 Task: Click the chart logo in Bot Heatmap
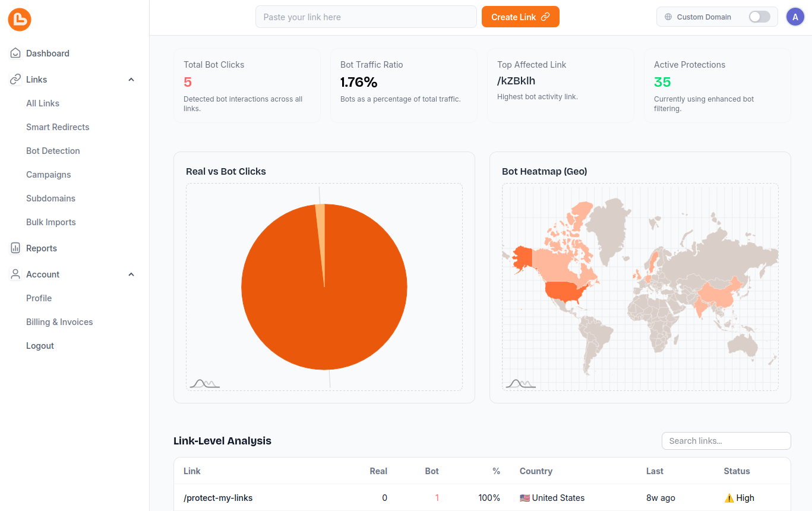click(521, 384)
